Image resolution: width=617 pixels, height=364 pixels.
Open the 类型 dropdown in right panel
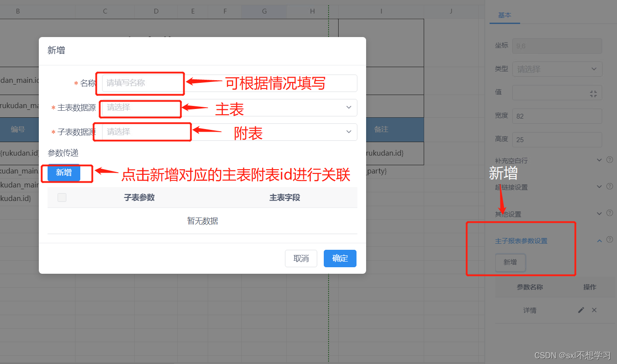pyautogui.click(x=557, y=69)
